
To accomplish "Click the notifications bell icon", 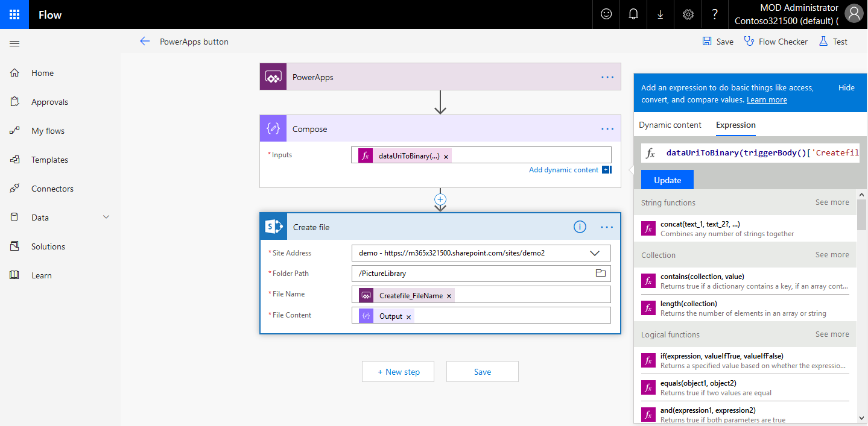I will (x=633, y=14).
